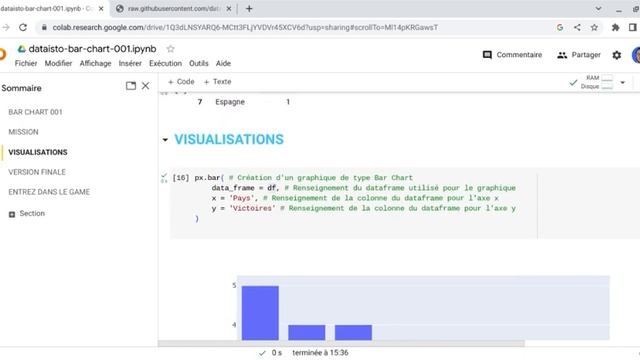Viewport: 640px width, 360px height.
Task: Open the user account avatar
Action: tap(636, 55)
